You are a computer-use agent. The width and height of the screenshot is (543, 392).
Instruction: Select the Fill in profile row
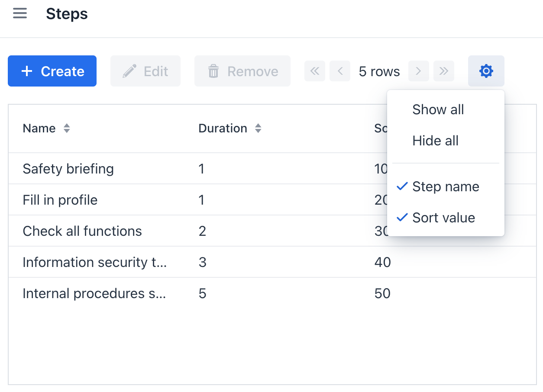(x=60, y=200)
